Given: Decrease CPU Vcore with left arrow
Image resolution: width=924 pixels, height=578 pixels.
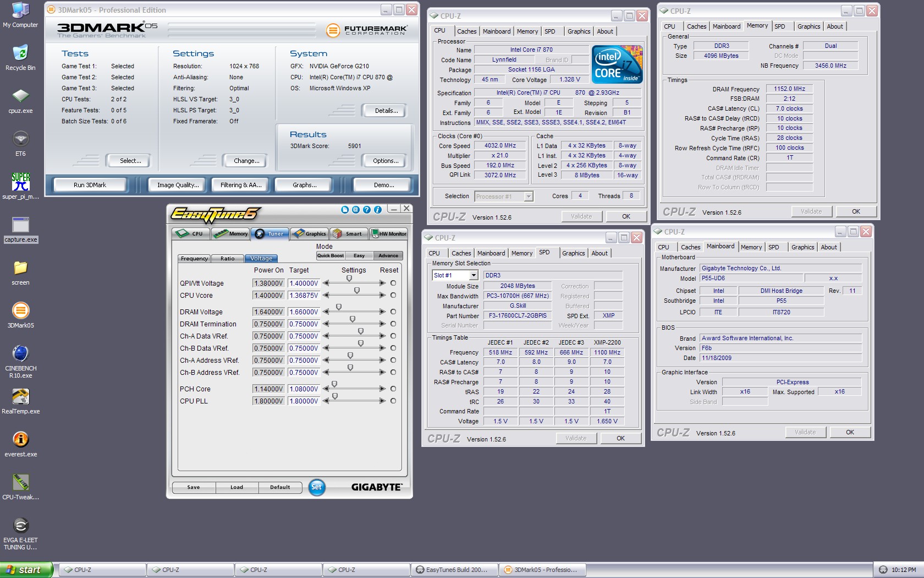Looking at the screenshot, I should (326, 295).
